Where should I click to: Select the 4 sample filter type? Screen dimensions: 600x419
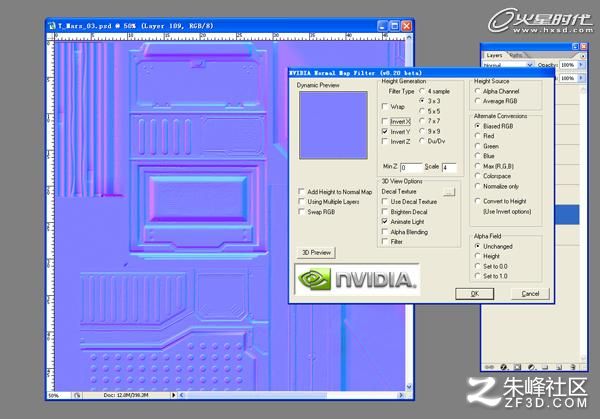click(x=422, y=91)
